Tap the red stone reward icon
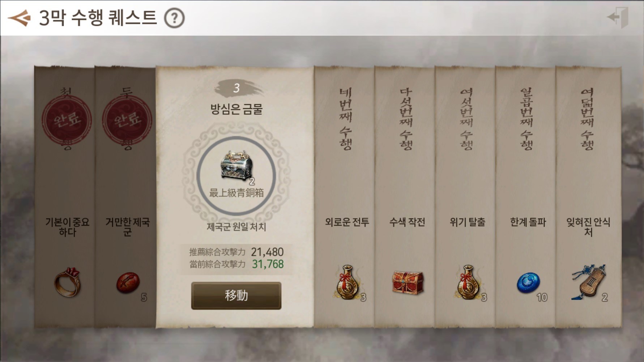 (x=128, y=283)
